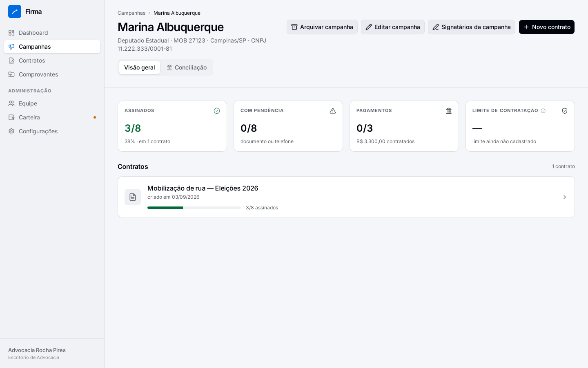Click the Contratos document-edit icon
The height and width of the screenshot is (368, 588).
11,61
